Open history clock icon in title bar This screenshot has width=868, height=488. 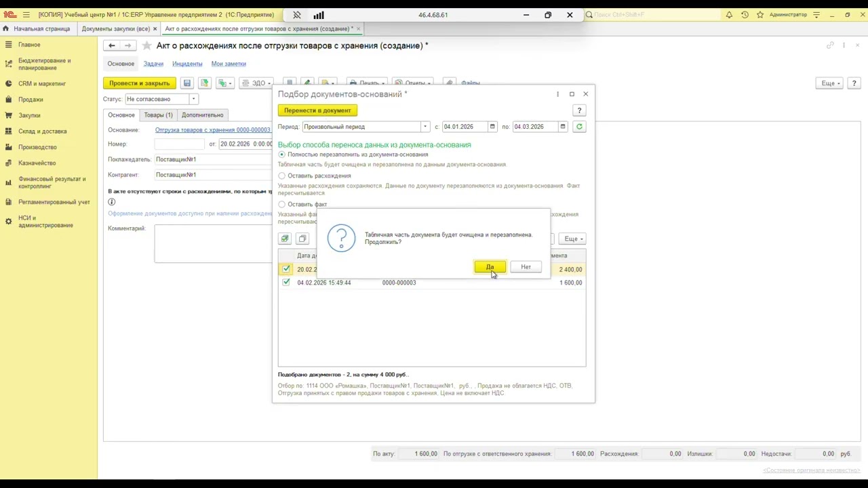coord(745,15)
